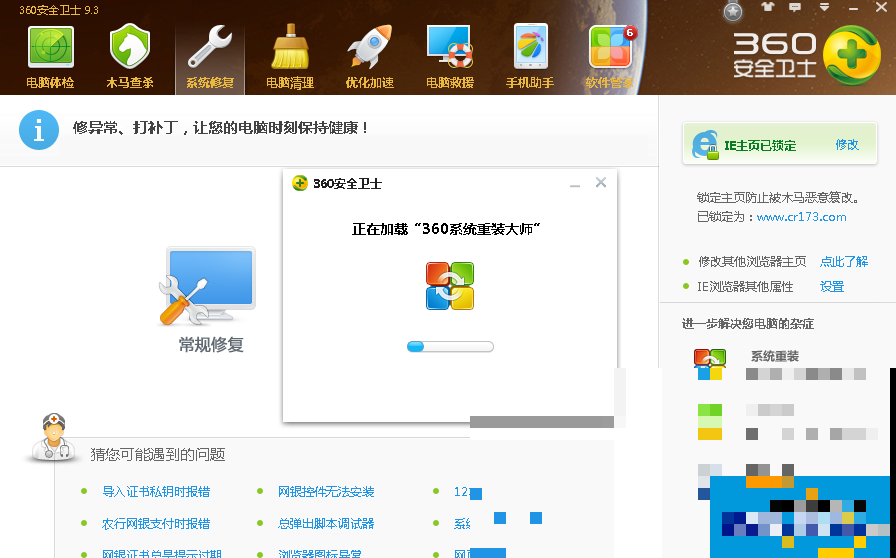Screen dimensions: 896x558
Task: Click the 360安全卫士 9.3 title text
Action: [x=59, y=10]
